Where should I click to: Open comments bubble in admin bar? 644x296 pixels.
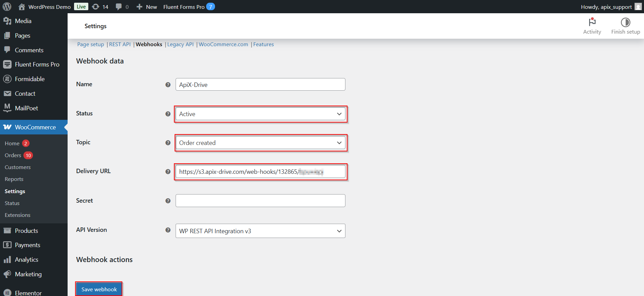point(119,7)
